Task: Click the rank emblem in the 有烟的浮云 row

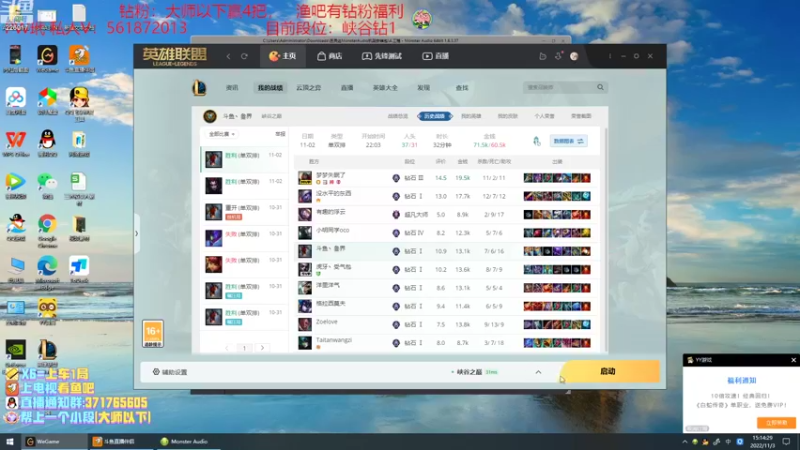Action: click(x=396, y=215)
